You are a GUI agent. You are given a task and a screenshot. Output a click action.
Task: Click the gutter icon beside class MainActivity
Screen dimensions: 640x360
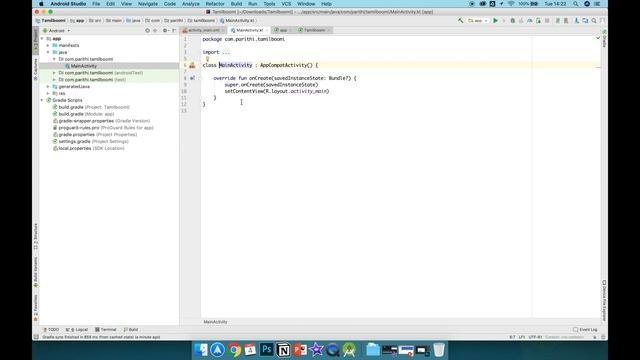point(192,65)
